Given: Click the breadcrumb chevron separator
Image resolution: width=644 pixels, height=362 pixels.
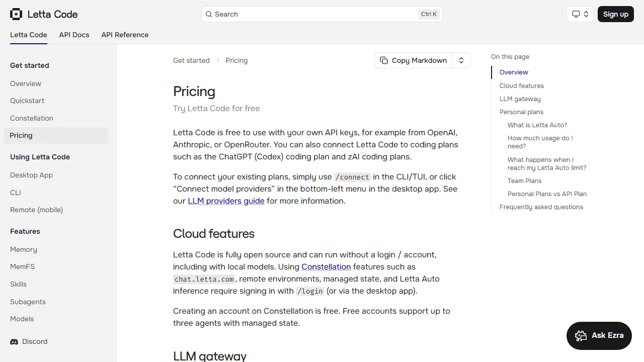Looking at the screenshot, I should tap(218, 60).
